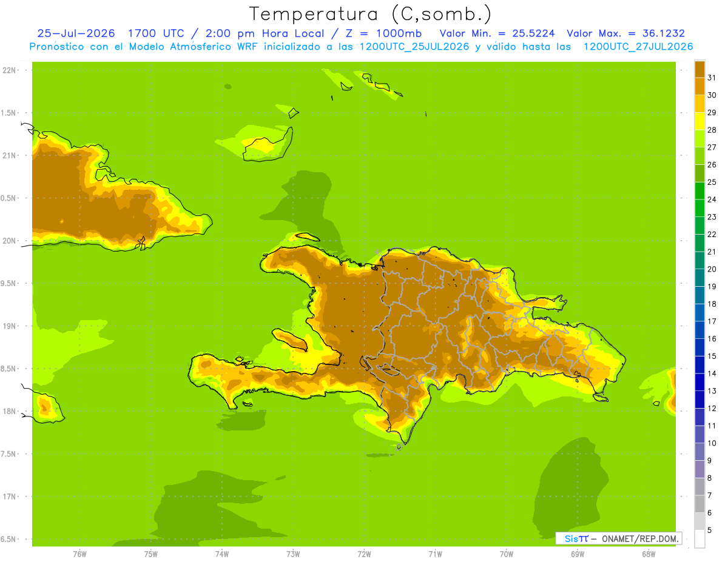Click the purple swatch between 8 and 9
This screenshot has height=562, width=728.
(x=699, y=469)
